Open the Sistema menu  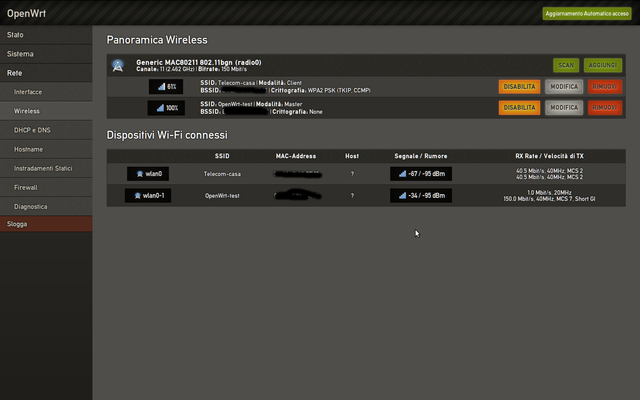click(x=46, y=54)
